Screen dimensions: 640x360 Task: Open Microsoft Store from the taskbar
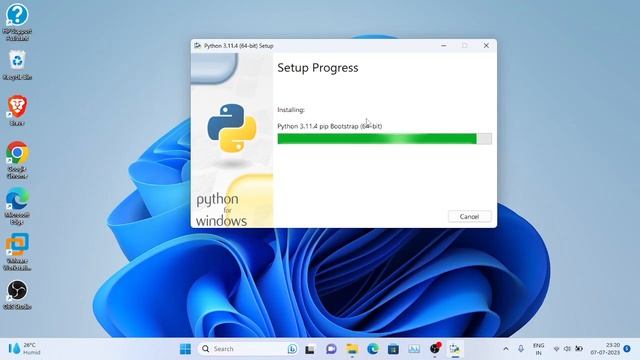pyautogui.click(x=393, y=349)
